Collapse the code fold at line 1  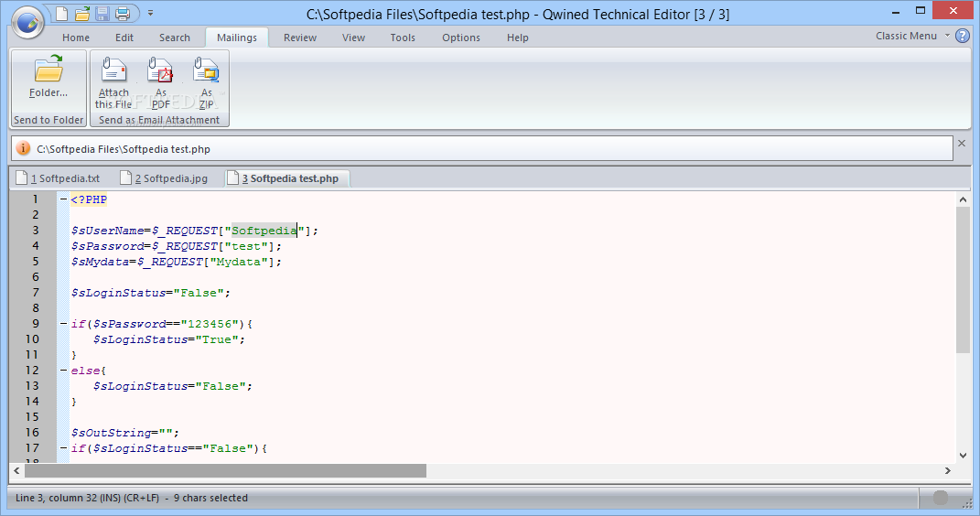(63, 199)
